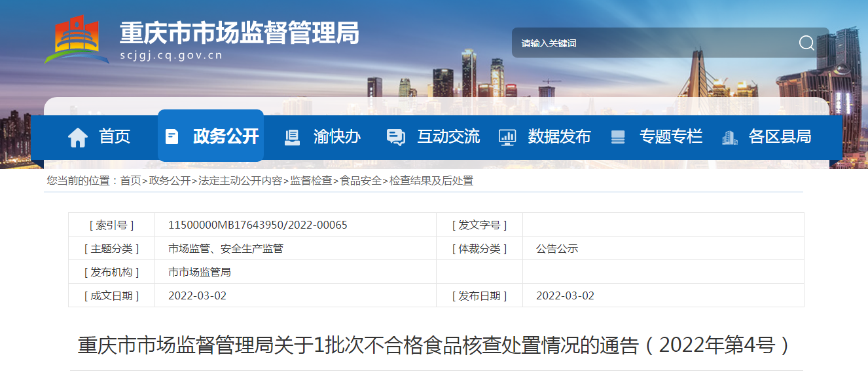
Task: Click the chat bubble icon beside 互动交流
Action: click(x=396, y=137)
